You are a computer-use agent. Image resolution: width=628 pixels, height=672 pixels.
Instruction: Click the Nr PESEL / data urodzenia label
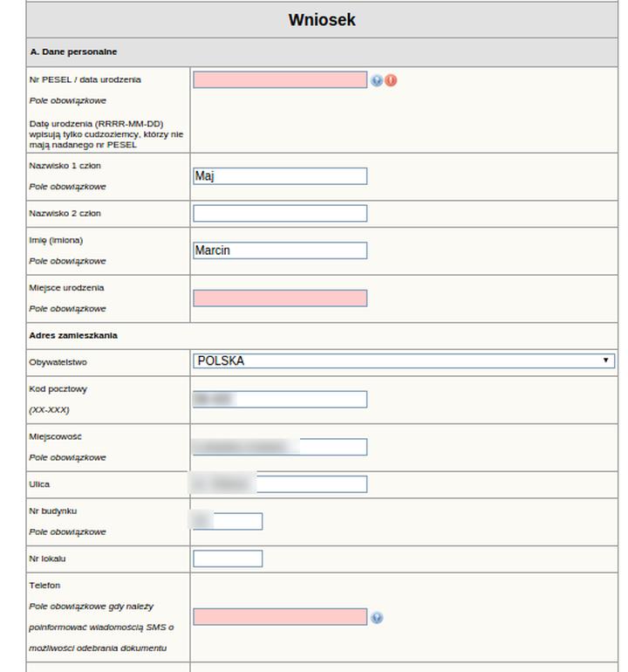[x=85, y=79]
